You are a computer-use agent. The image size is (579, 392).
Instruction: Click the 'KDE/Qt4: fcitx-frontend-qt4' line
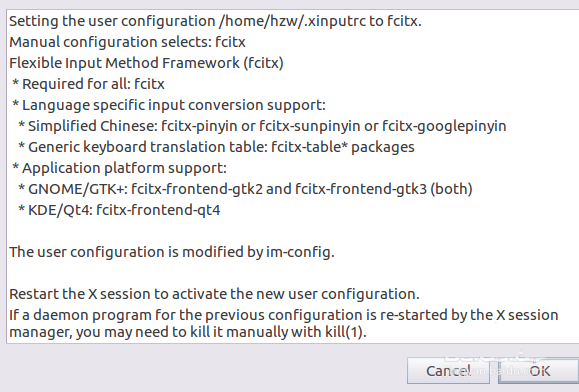(x=119, y=210)
